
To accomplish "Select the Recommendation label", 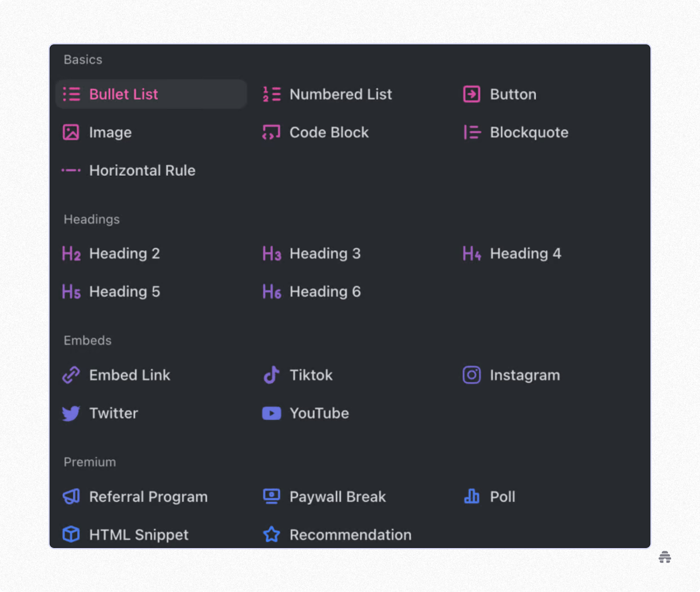I will 350,535.
